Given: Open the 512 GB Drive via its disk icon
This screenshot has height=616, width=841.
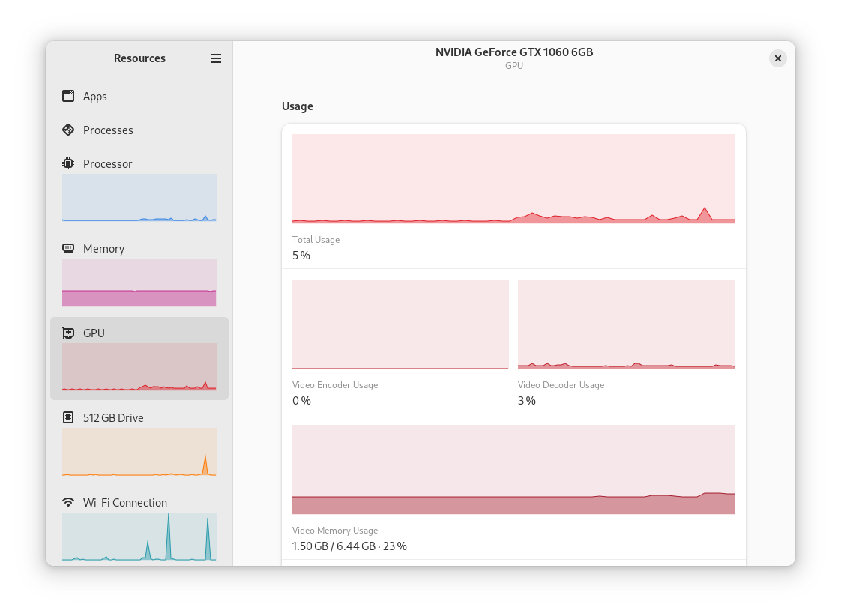Looking at the screenshot, I should coord(67,417).
